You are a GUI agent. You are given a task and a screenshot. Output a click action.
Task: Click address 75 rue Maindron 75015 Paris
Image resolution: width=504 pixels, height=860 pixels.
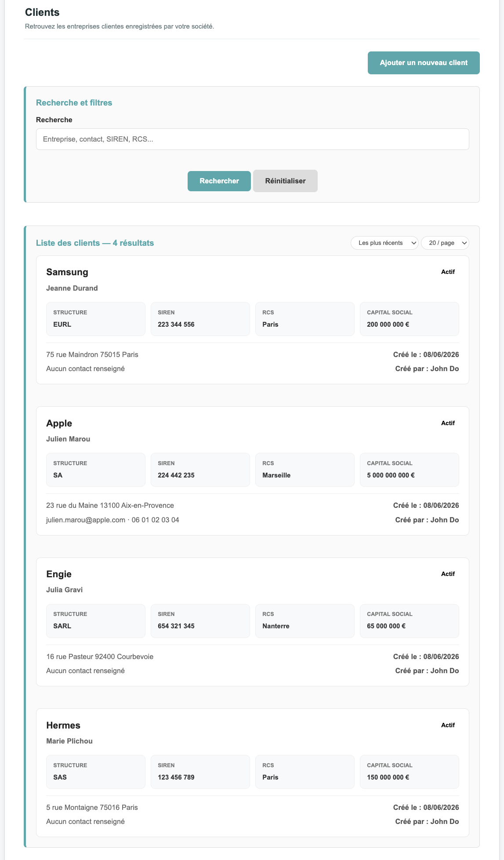pyautogui.click(x=92, y=355)
